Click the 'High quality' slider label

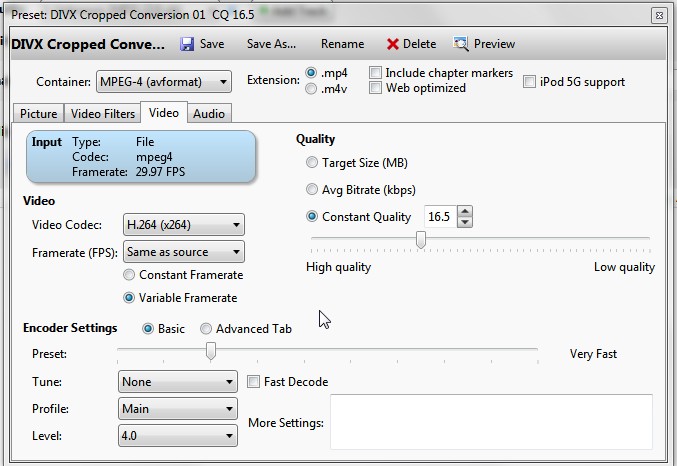point(338,267)
